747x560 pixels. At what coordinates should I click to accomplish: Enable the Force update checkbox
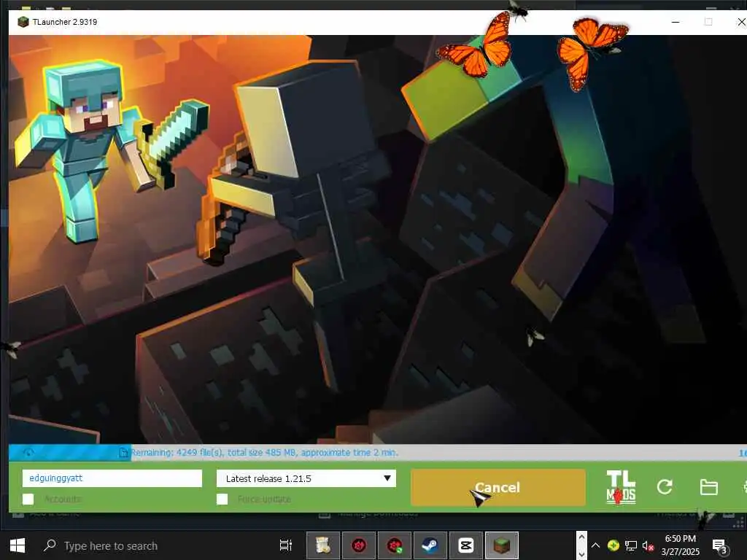click(x=222, y=499)
